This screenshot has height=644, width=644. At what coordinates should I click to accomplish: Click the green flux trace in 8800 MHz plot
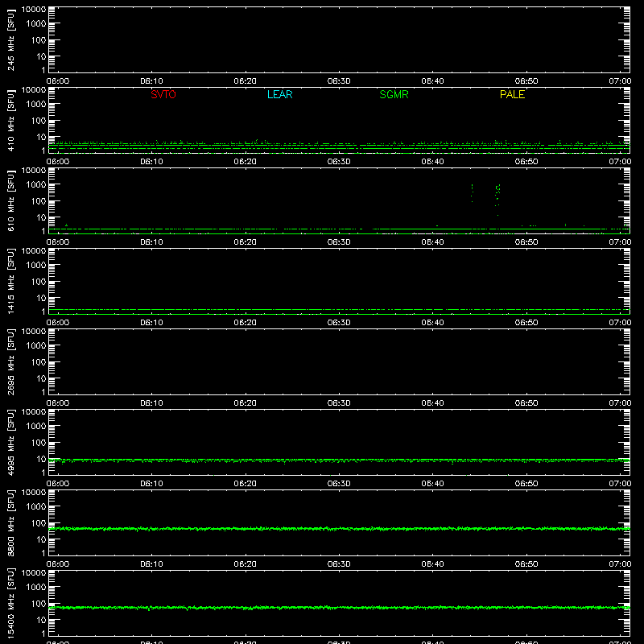pyautogui.click(x=339, y=529)
